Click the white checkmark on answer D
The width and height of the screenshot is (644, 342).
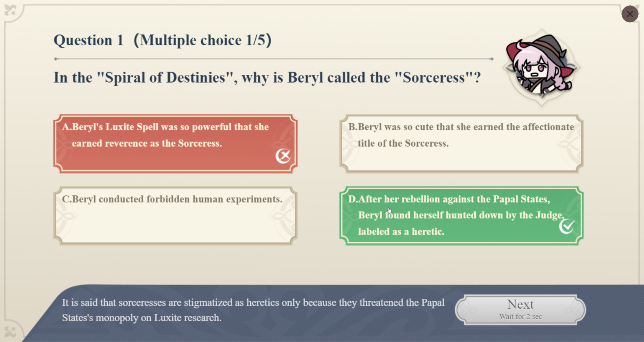click(567, 226)
